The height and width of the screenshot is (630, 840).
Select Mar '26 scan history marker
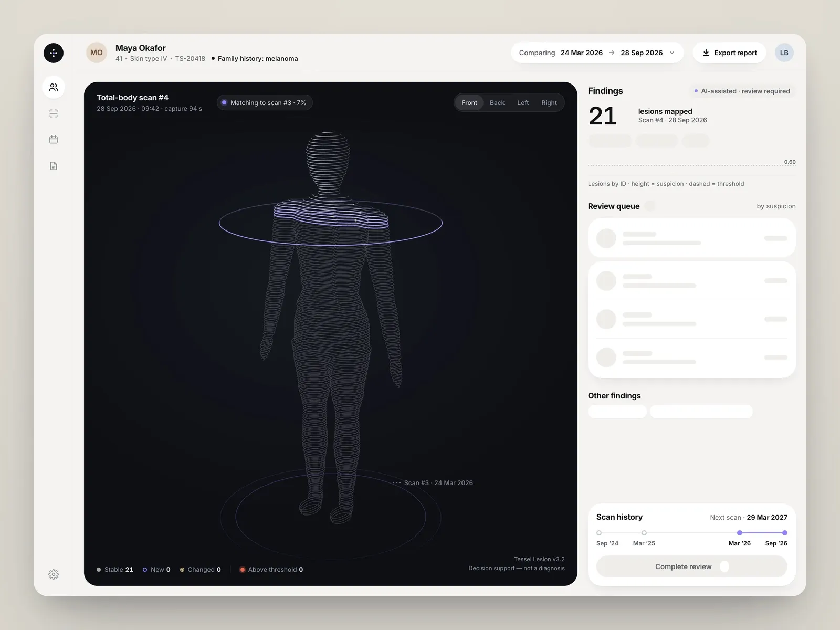(740, 533)
